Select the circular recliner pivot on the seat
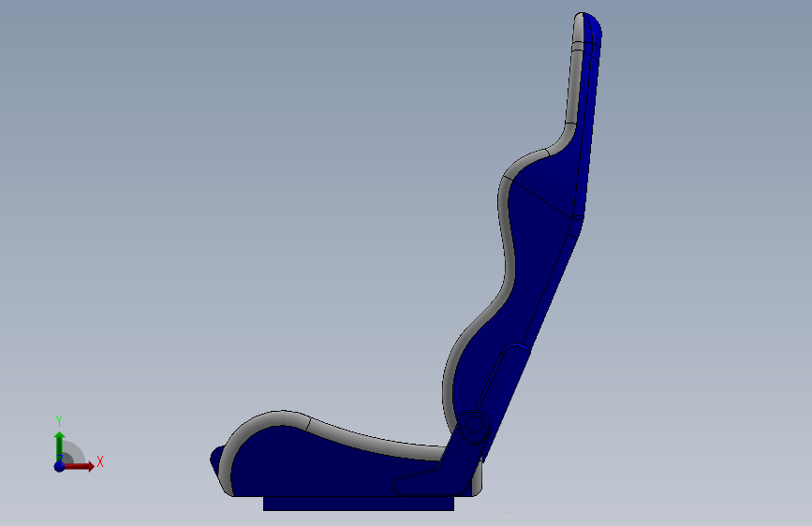This screenshot has height=526, width=812. click(x=474, y=425)
